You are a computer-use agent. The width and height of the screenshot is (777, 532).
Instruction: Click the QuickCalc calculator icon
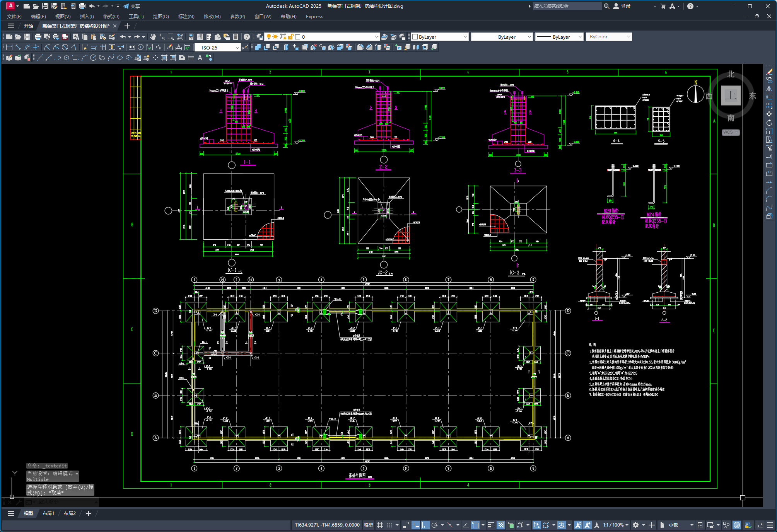pyautogui.click(x=236, y=37)
